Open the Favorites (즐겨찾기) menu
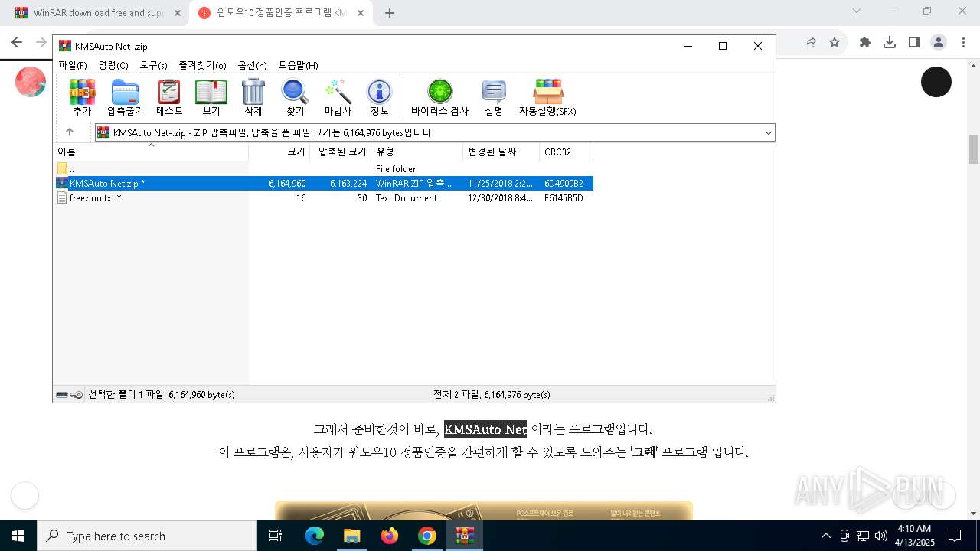This screenshot has width=980, height=551. click(x=202, y=66)
